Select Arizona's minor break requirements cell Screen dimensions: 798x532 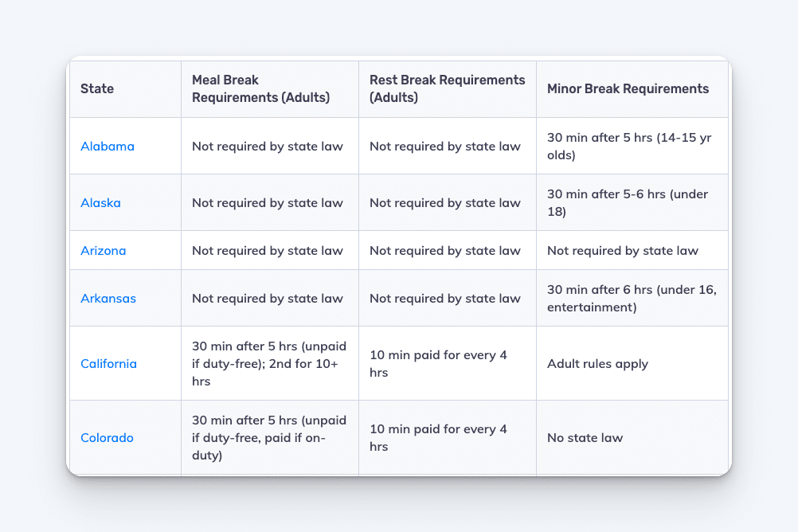coord(632,251)
